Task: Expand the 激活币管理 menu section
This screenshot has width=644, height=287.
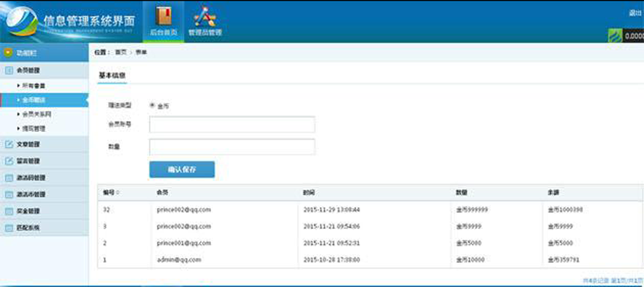Action: pyautogui.click(x=44, y=195)
